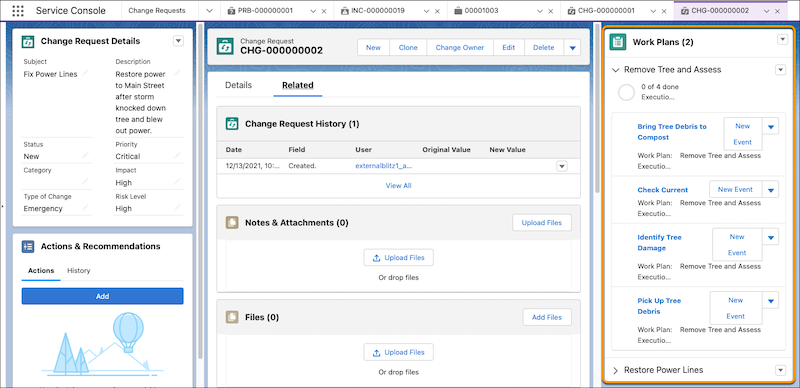
Task: Click the Clone button
Action: (x=408, y=47)
